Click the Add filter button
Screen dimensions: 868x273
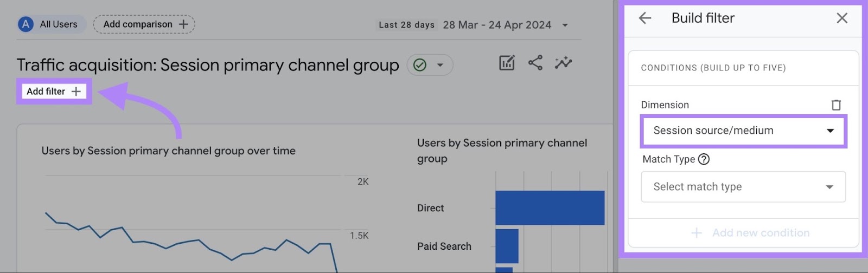54,92
